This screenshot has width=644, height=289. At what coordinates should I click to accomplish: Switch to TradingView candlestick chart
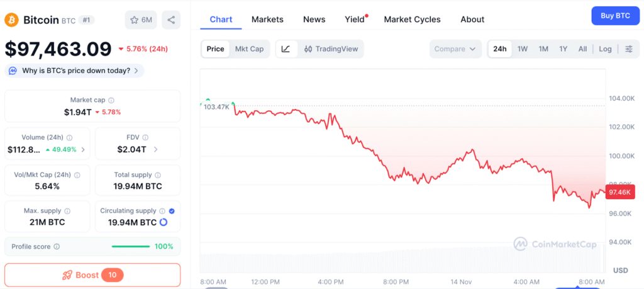pyautogui.click(x=330, y=49)
